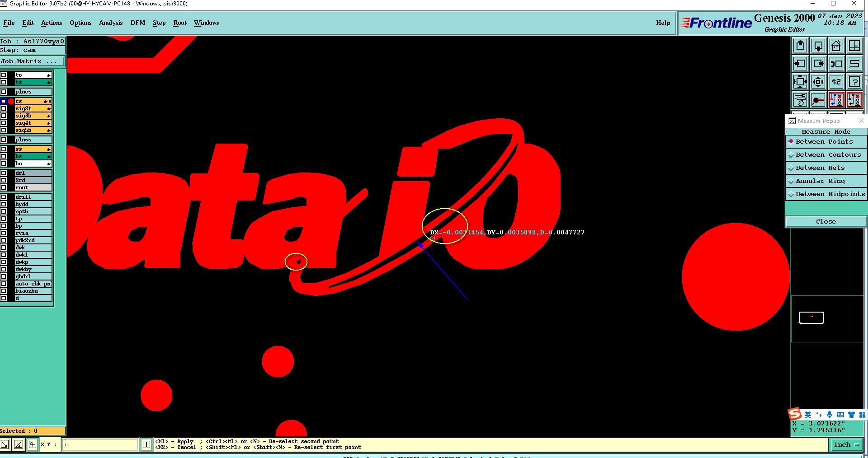Toggle display checkbox for layer drl

pos(4,173)
